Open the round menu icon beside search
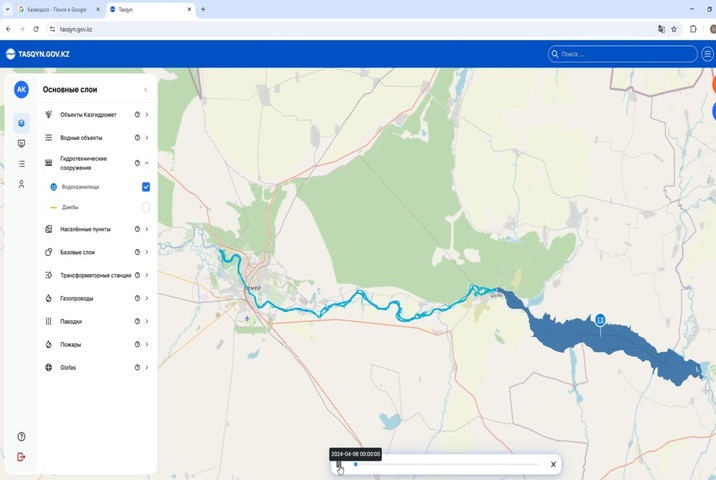The height and width of the screenshot is (480, 716). tap(708, 54)
